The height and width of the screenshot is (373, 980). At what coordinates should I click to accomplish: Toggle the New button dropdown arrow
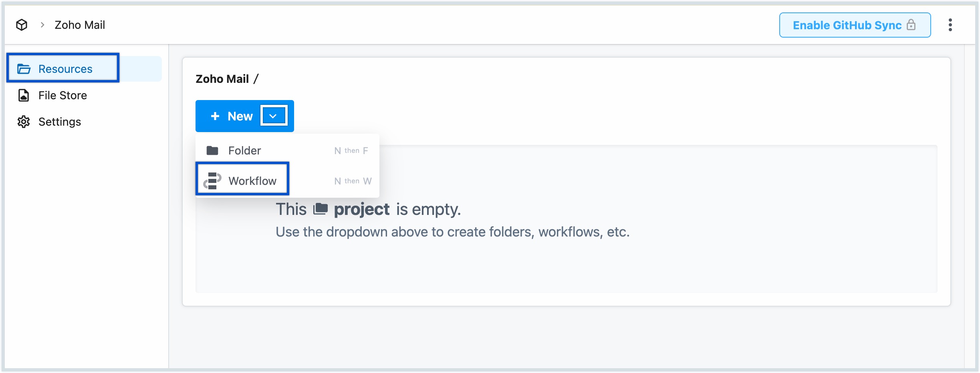click(x=274, y=116)
